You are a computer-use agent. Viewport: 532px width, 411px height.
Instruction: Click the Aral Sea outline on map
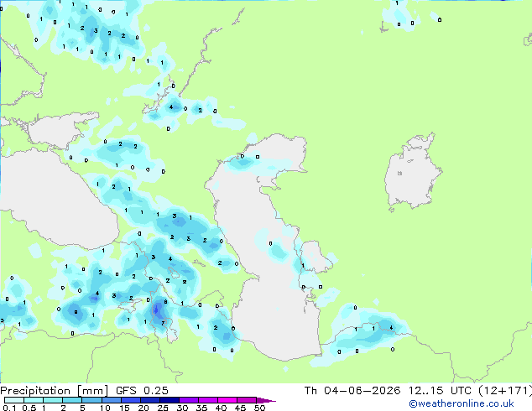pyautogui.click(x=413, y=171)
